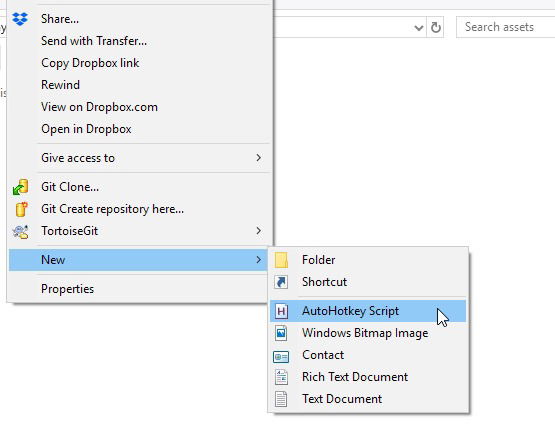Open Properties from the context menu
555x442 pixels.
[67, 289]
